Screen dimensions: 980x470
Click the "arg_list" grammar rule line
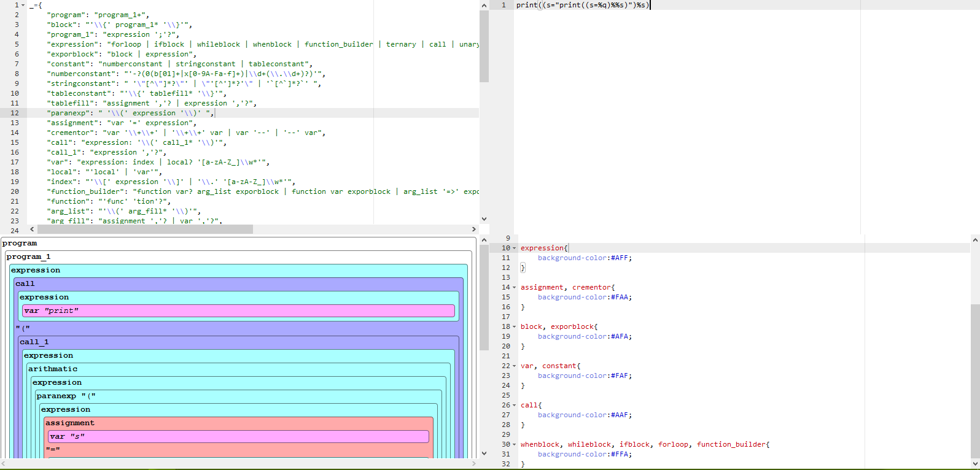(124, 211)
